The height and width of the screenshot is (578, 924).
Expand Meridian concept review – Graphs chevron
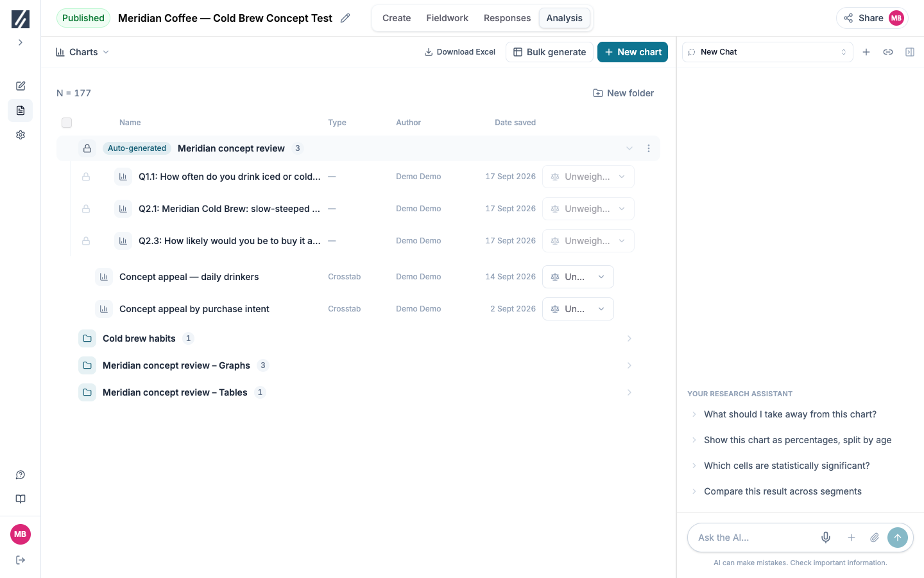point(629,365)
